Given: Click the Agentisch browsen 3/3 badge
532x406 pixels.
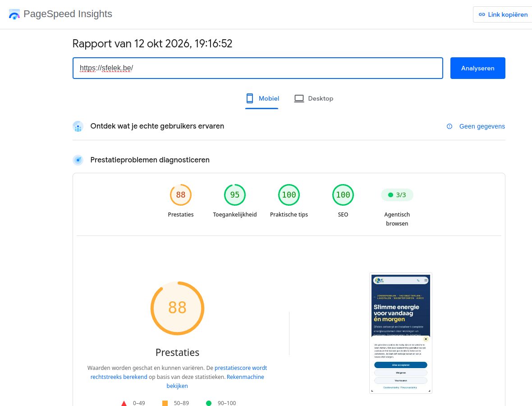Looking at the screenshot, I should [397, 195].
